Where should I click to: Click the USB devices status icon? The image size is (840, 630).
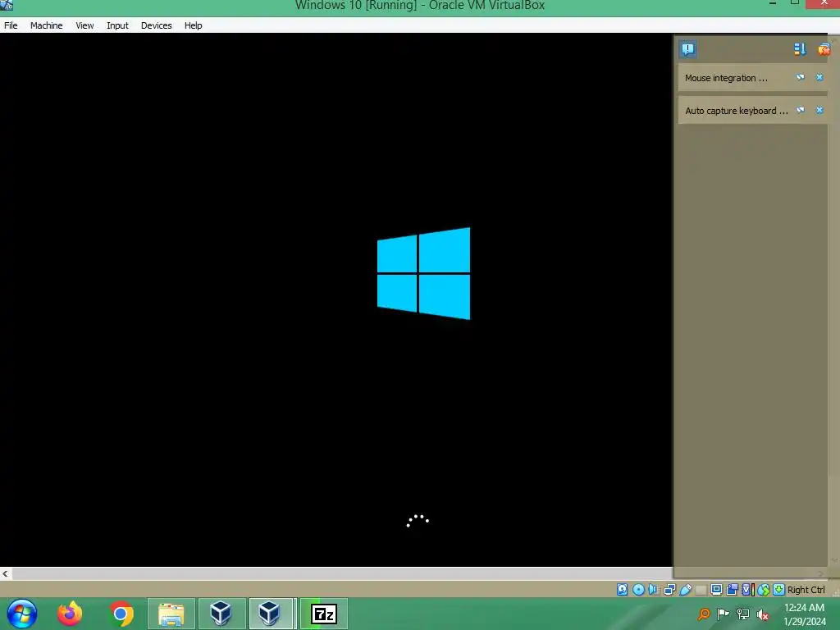686,589
